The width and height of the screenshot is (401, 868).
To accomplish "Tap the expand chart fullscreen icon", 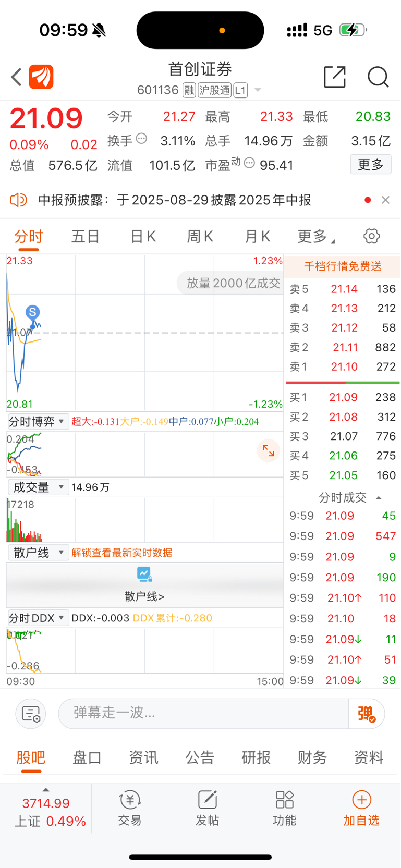I will pyautogui.click(x=269, y=451).
